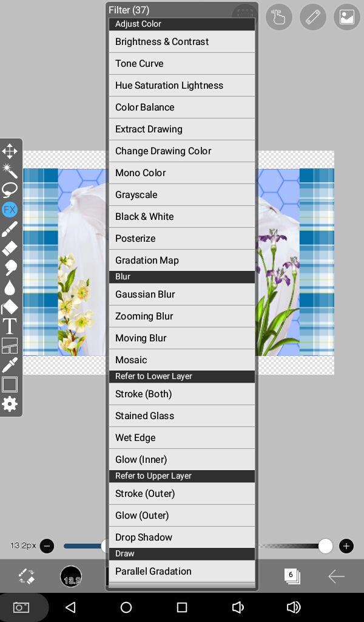
Task: Open the stabilizer hand icon
Action: click(279, 16)
